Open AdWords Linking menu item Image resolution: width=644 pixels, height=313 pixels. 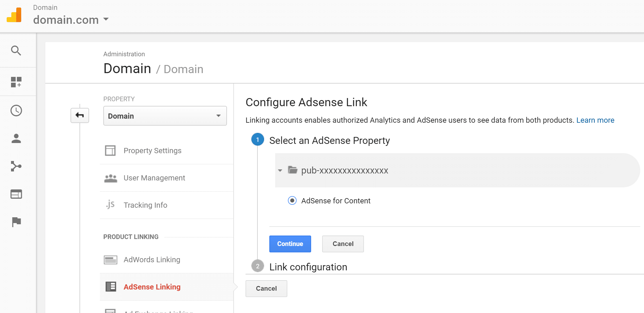click(x=167, y=260)
